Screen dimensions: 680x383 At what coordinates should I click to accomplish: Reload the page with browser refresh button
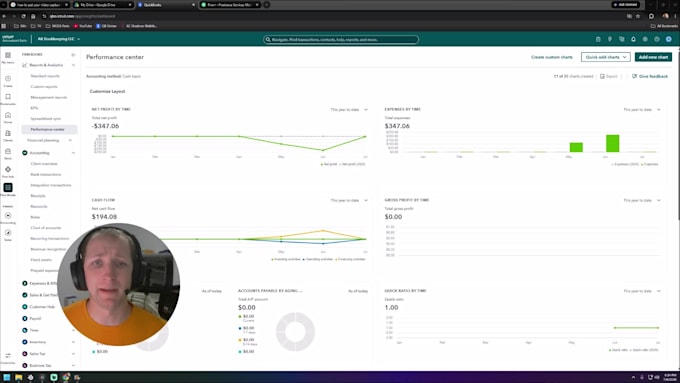23,16
